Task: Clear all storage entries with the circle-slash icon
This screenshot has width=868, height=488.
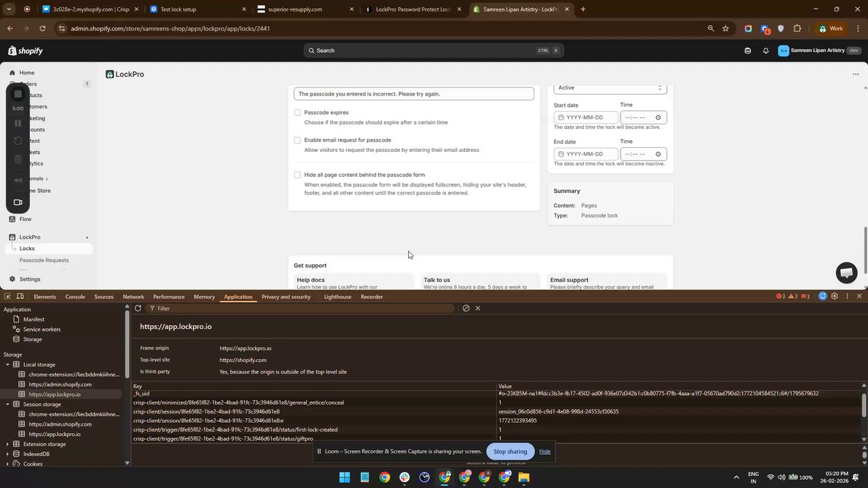Action: point(466,308)
